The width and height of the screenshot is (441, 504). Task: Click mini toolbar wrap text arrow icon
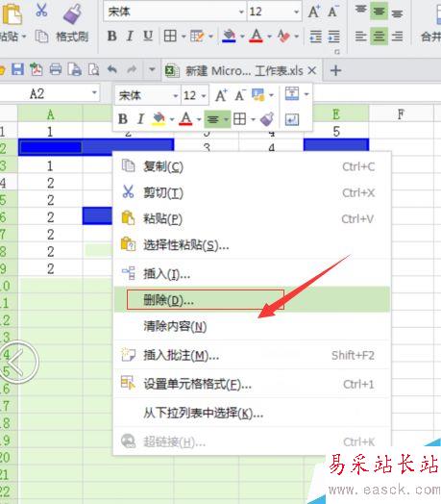pos(292,119)
